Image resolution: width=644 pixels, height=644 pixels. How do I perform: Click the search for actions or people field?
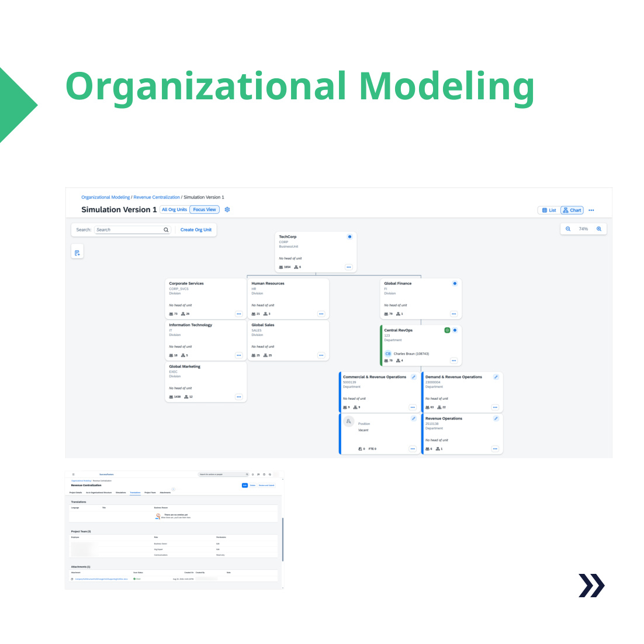pos(223,475)
